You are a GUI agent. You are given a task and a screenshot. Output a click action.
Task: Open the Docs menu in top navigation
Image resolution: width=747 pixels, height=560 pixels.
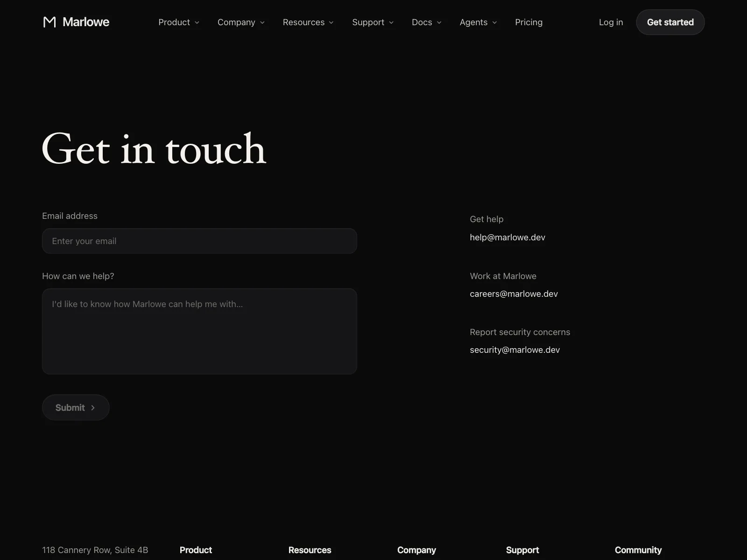(x=427, y=22)
